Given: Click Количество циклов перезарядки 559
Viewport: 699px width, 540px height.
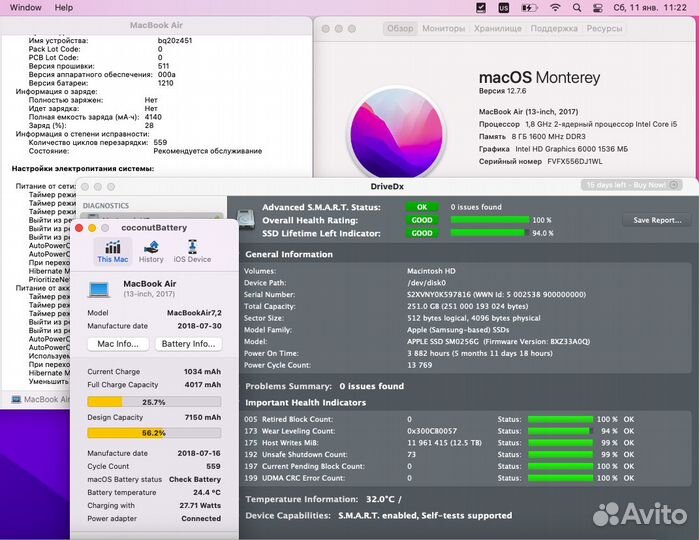Looking at the screenshot, I should click(98, 142).
